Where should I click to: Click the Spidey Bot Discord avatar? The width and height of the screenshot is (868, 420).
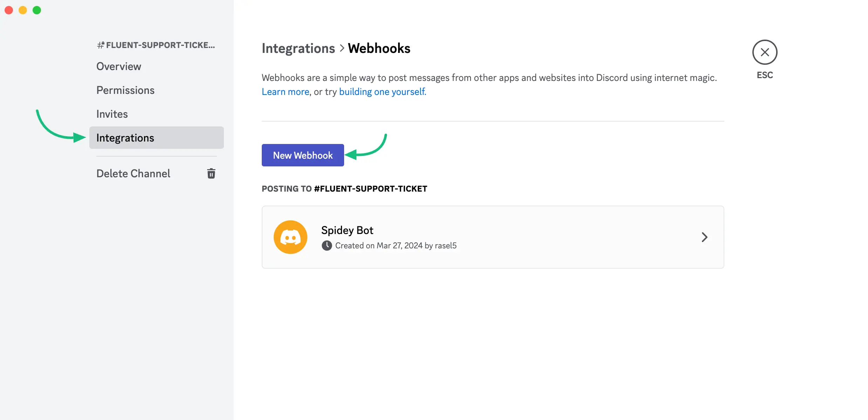click(290, 237)
